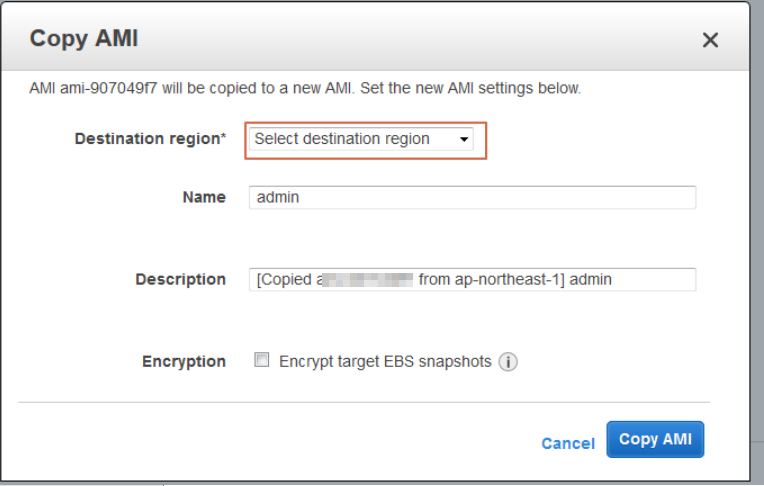
Task: Cancel the AMI copy operation
Action: [x=568, y=443]
